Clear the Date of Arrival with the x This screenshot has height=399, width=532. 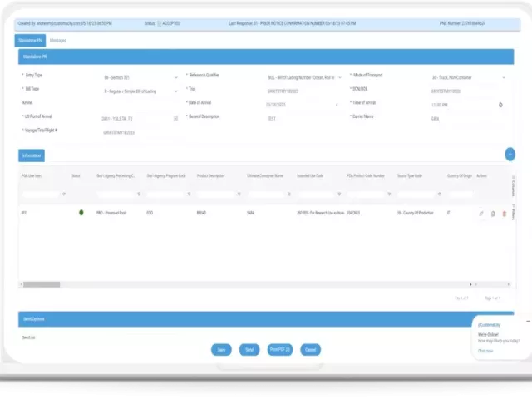click(337, 106)
